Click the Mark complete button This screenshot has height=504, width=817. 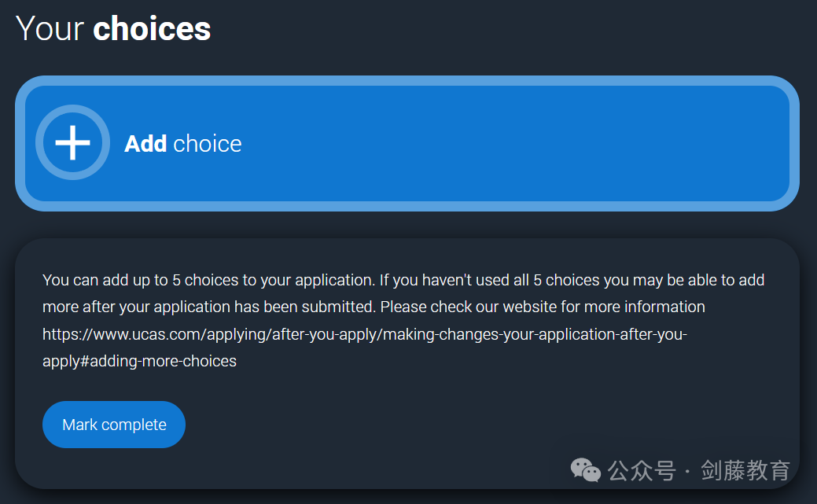pyautogui.click(x=113, y=425)
